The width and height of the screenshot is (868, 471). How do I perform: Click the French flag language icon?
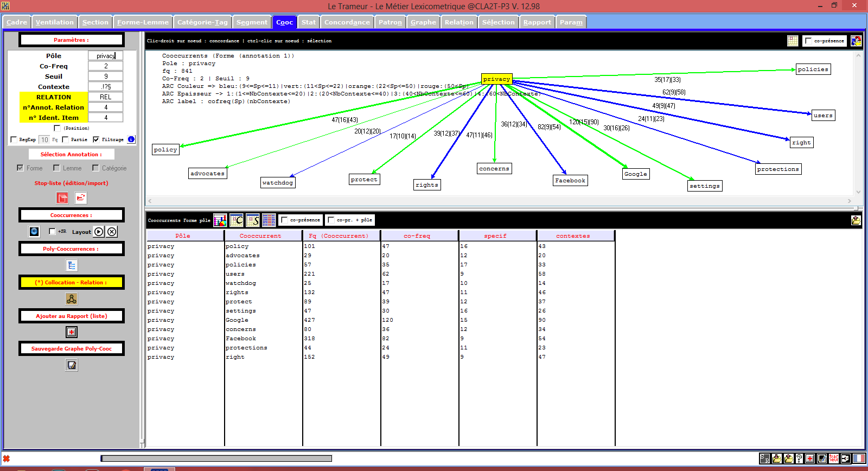click(859, 459)
